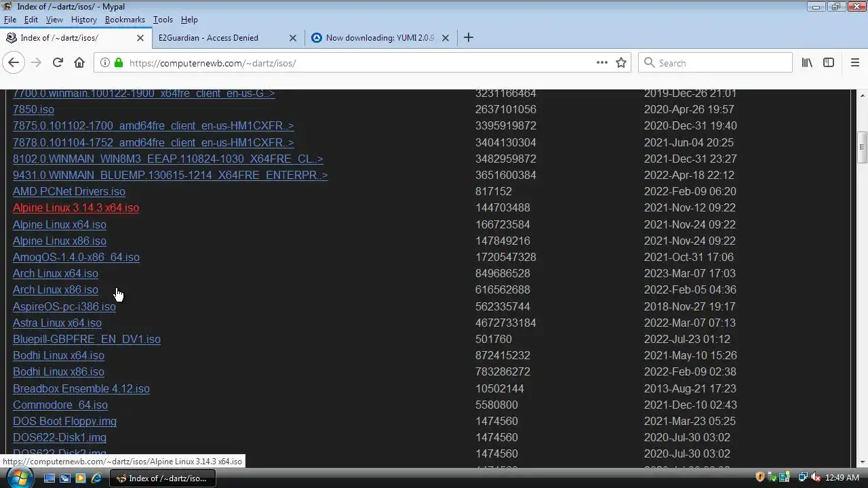Image resolution: width=868 pixels, height=488 pixels.
Task: Show site information icon in address bar
Action: [x=105, y=62]
